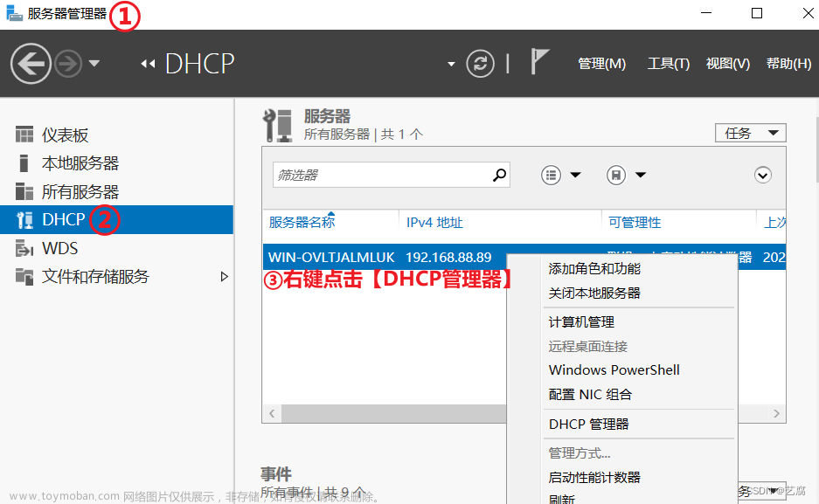819x504 pixels.
Task: Open the 任务 dropdown in servers panel
Action: (751, 133)
